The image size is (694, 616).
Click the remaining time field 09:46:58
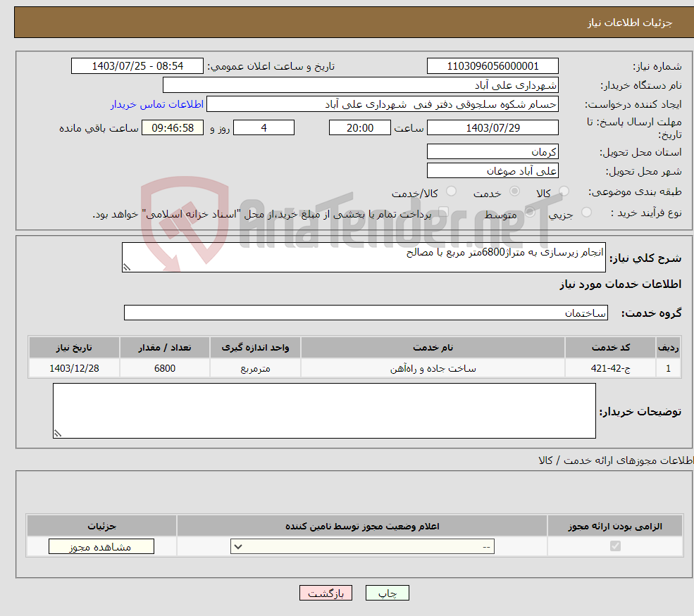(173, 128)
